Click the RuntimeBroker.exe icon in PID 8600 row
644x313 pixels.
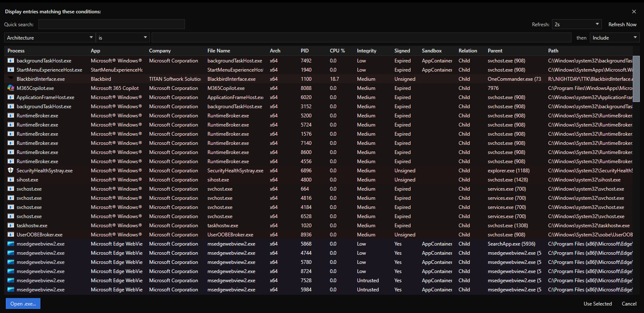point(11,152)
